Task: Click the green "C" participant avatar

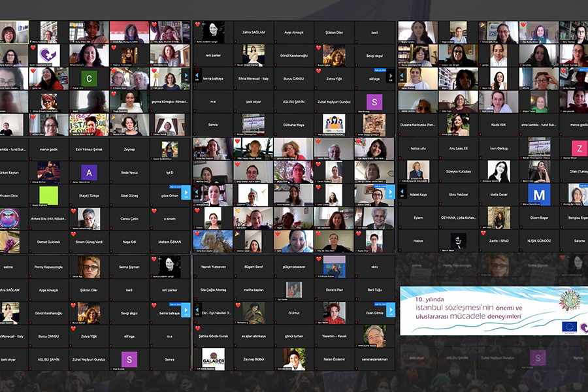Action: click(x=90, y=79)
